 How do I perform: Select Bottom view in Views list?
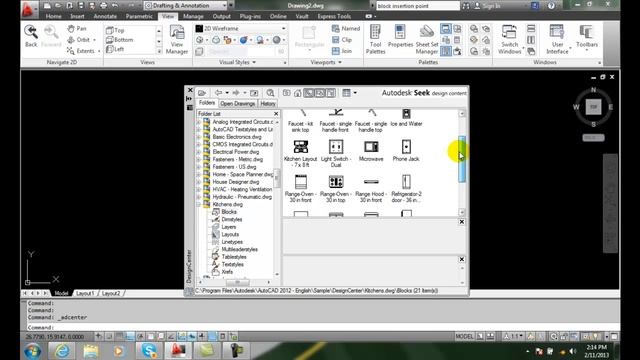(120, 40)
